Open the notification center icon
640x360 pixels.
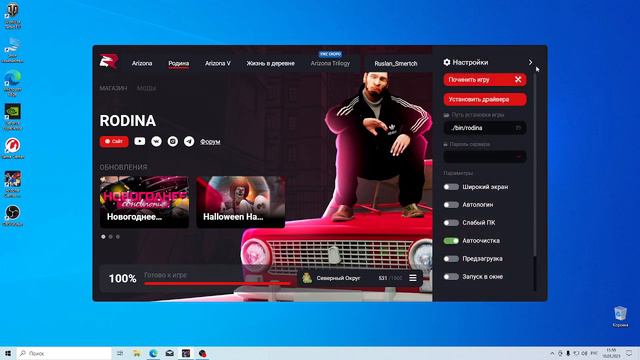(x=629, y=353)
